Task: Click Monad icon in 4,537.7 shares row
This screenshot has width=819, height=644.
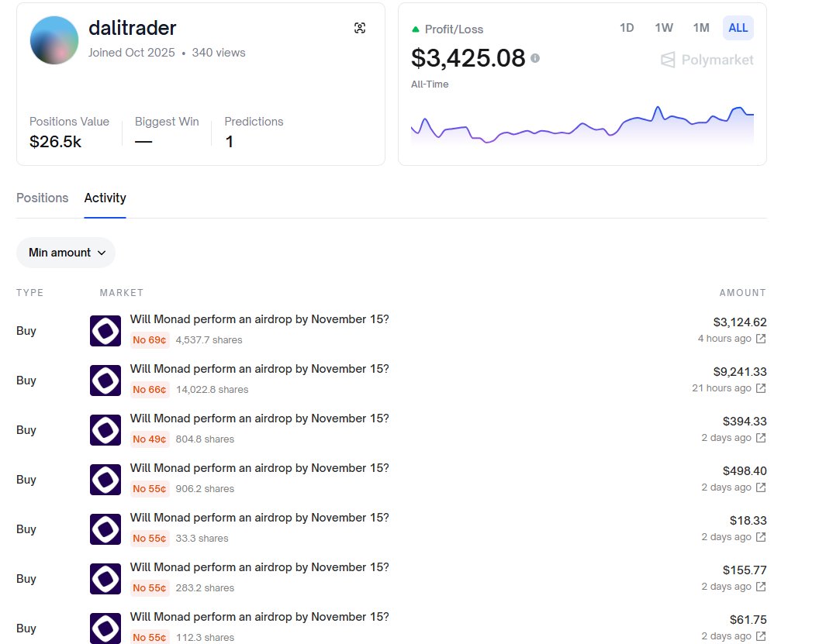Action: point(105,331)
